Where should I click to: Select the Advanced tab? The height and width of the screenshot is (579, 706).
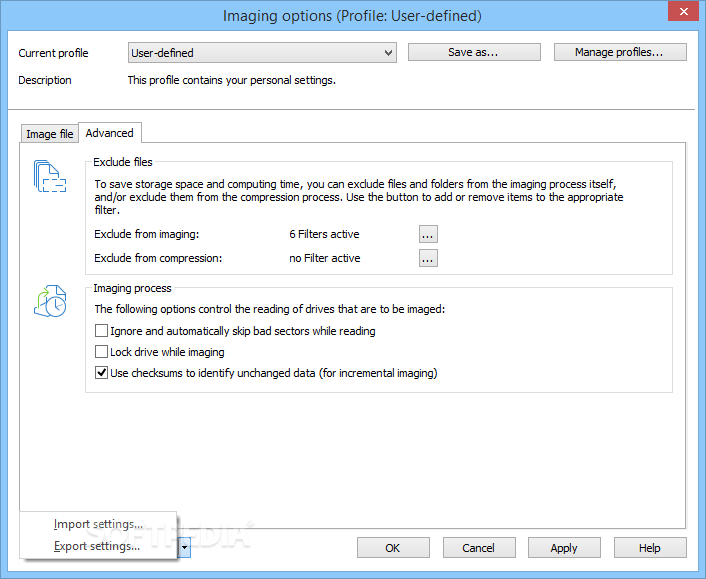click(x=109, y=133)
